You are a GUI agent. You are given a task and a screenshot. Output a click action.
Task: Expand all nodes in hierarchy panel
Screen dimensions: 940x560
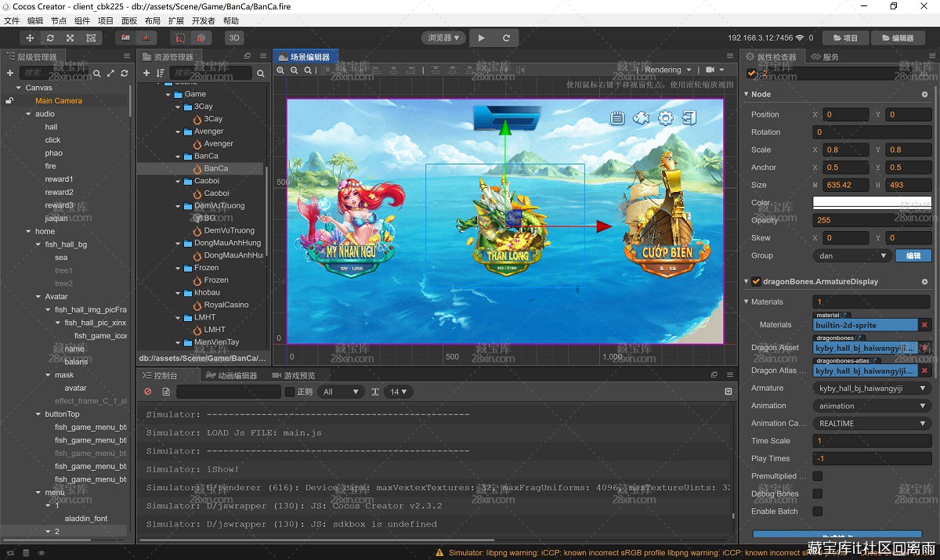(x=110, y=73)
